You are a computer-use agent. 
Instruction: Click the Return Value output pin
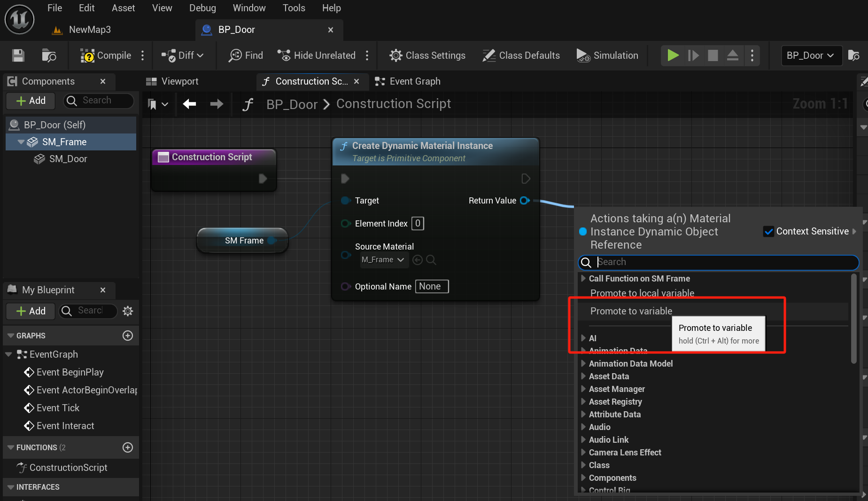click(x=525, y=201)
